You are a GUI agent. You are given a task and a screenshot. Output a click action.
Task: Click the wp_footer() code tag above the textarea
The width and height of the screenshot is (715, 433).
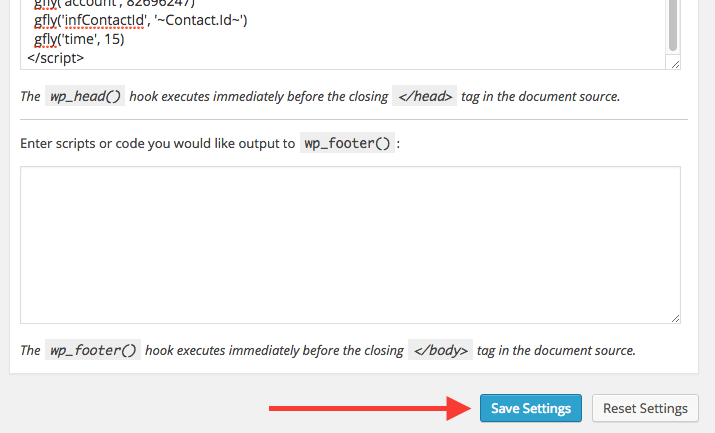[x=347, y=143]
